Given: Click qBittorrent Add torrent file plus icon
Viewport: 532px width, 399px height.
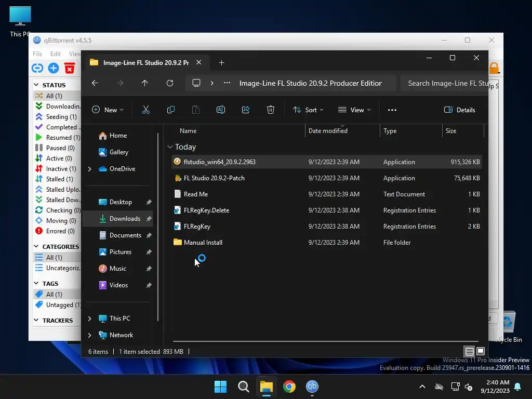Looking at the screenshot, I should [x=54, y=68].
